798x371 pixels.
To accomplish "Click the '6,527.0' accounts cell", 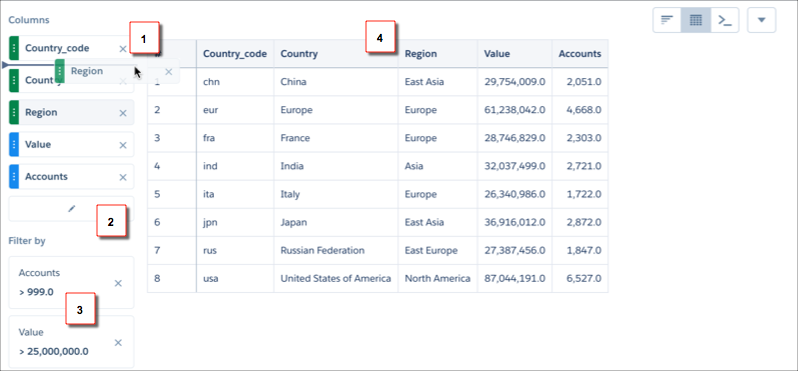I will click(x=580, y=278).
